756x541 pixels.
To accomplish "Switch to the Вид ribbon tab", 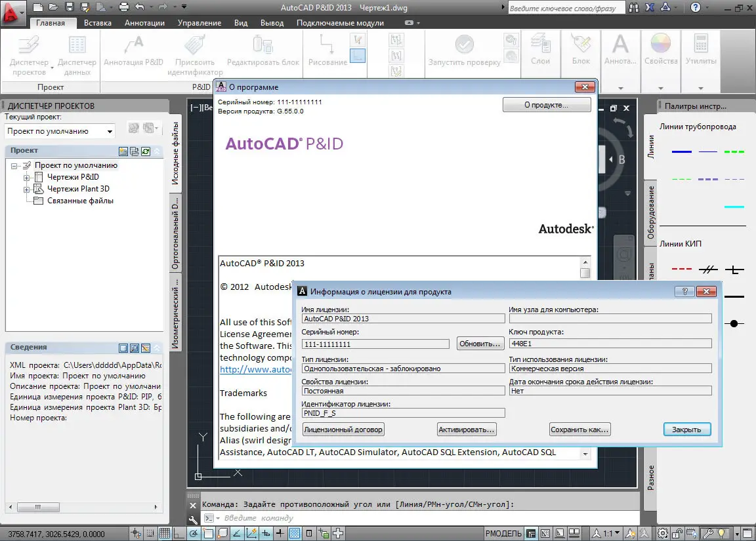I will (241, 23).
